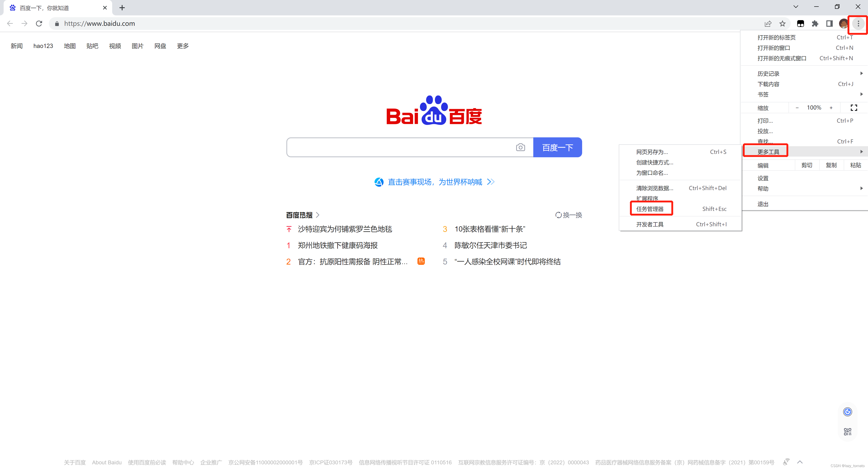Choose 投放... from menu
This screenshot has height=470, width=868.
[x=804, y=131]
